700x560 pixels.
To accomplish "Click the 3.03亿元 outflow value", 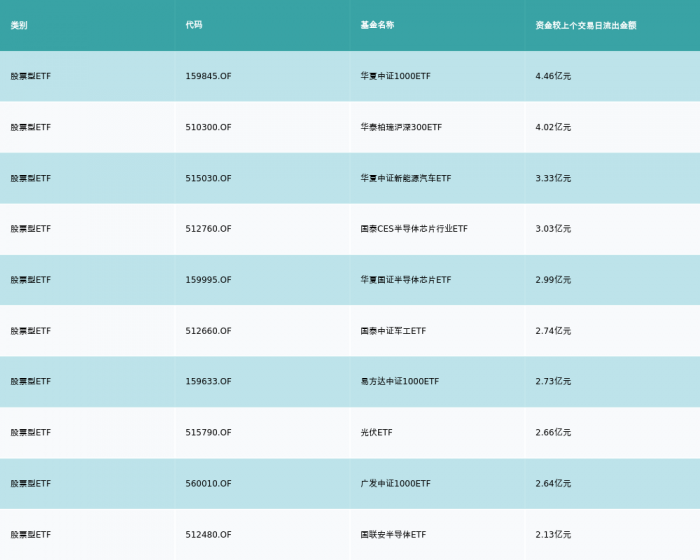I will tap(553, 229).
